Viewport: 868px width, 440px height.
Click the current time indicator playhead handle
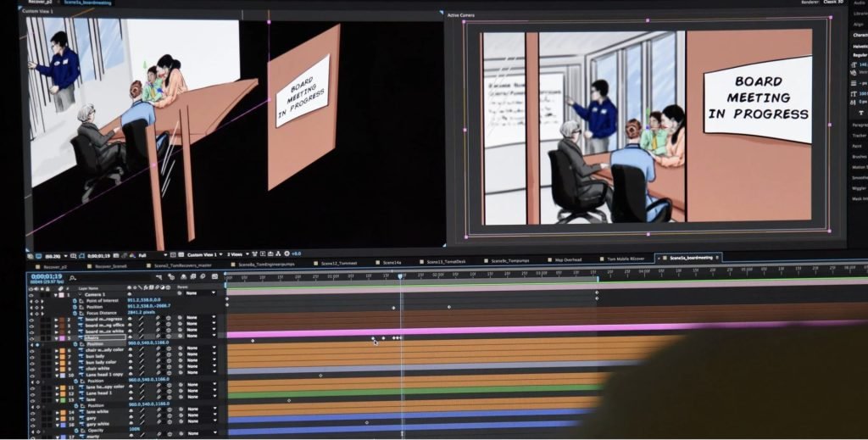point(401,275)
